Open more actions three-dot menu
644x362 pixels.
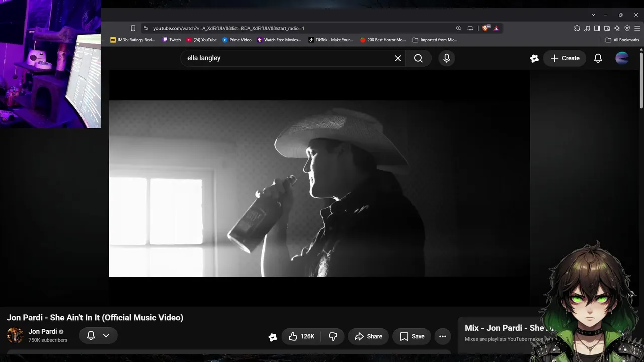pyautogui.click(x=443, y=336)
